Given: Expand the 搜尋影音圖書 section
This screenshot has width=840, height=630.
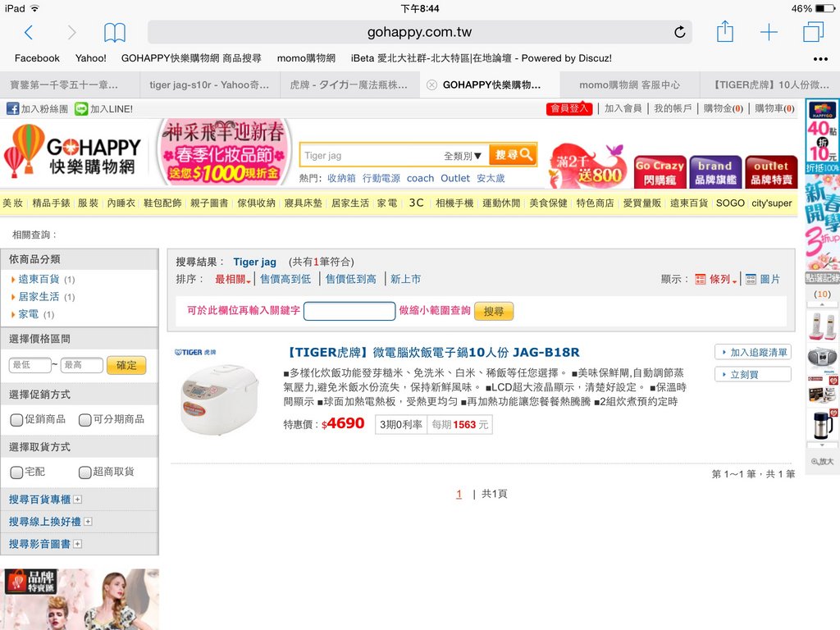Looking at the screenshot, I should click(78, 544).
